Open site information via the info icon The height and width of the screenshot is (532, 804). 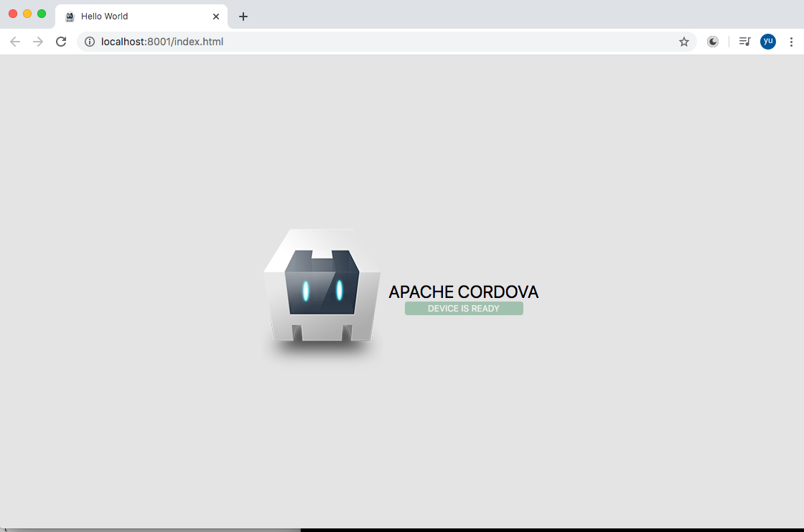tap(90, 42)
